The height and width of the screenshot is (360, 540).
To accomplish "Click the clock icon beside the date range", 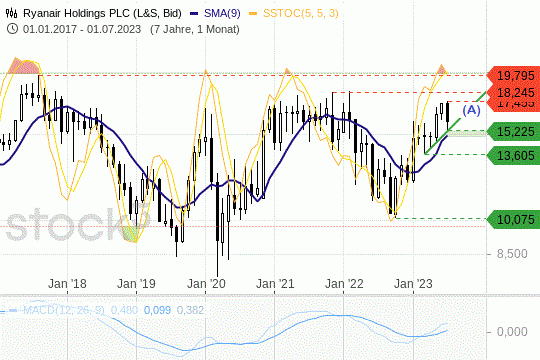I will click(x=12, y=29).
